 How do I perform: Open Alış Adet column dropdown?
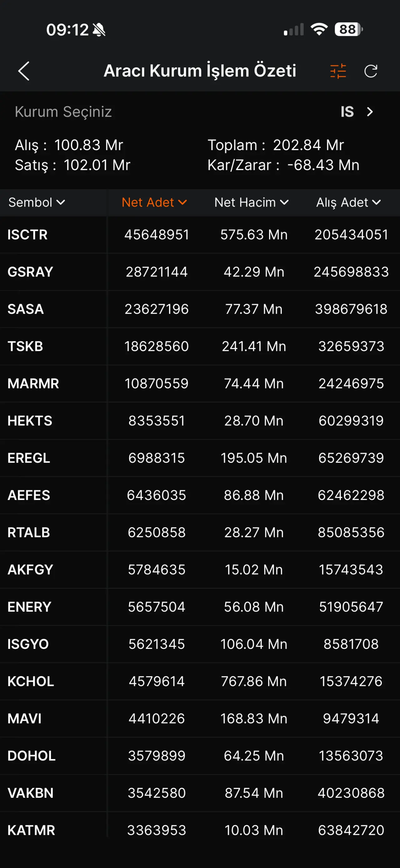[348, 203]
